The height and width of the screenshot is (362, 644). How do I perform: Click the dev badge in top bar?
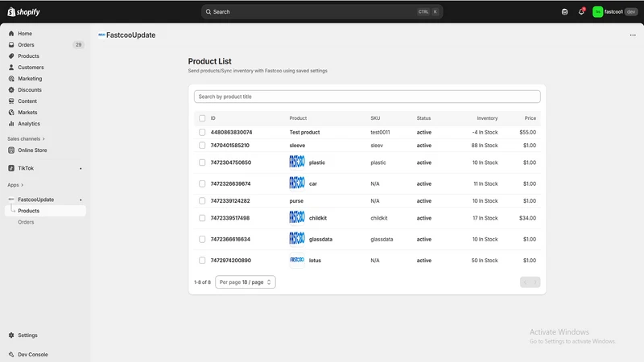631,12
